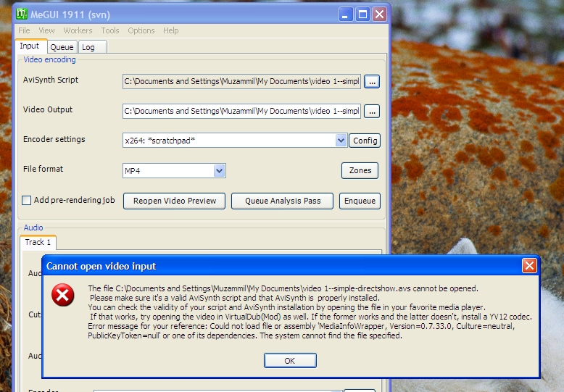Click the Video Output path field
Screen dimensions: 564x392
click(x=241, y=112)
